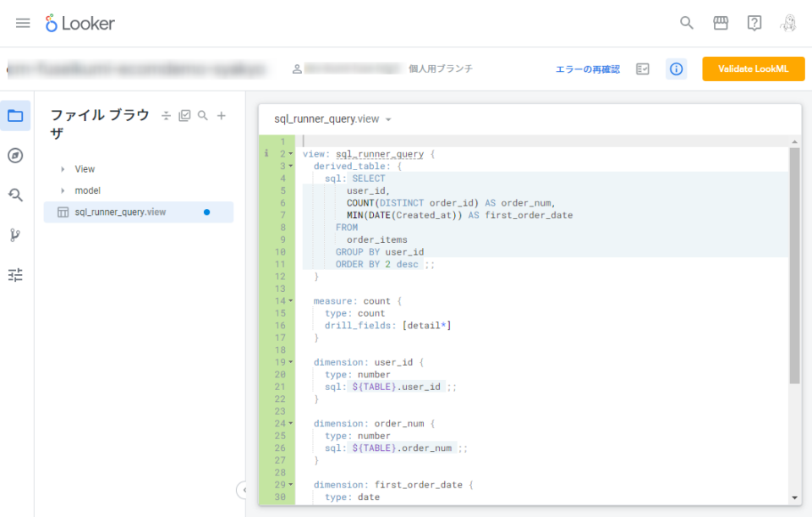Open the metadata info icon
Image resolution: width=812 pixels, height=517 pixels.
tap(676, 69)
